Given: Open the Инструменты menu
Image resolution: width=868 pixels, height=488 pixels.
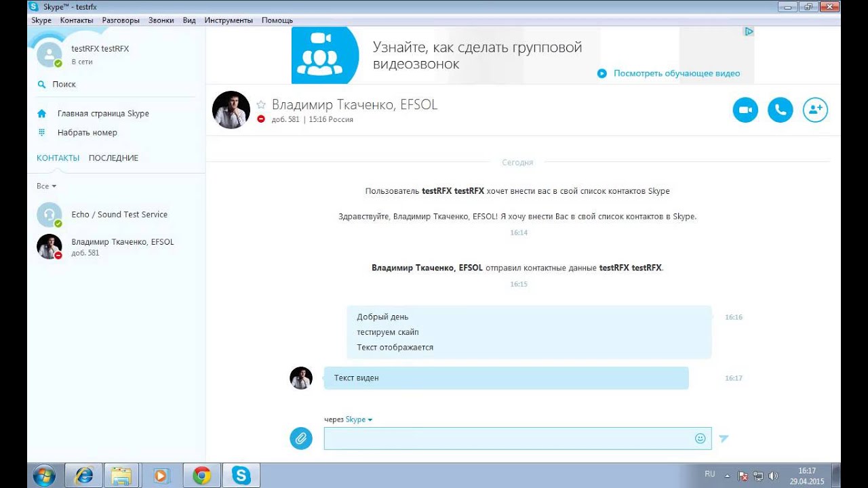Looking at the screenshot, I should coord(229,20).
